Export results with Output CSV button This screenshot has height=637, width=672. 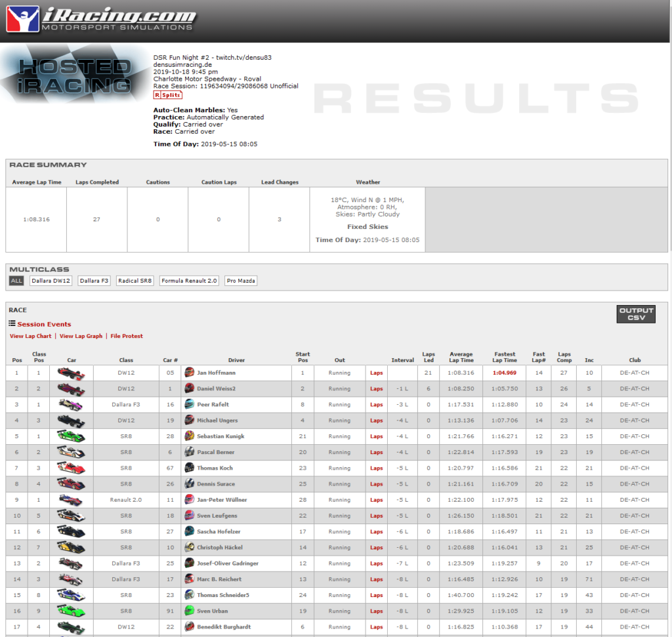pos(636,314)
